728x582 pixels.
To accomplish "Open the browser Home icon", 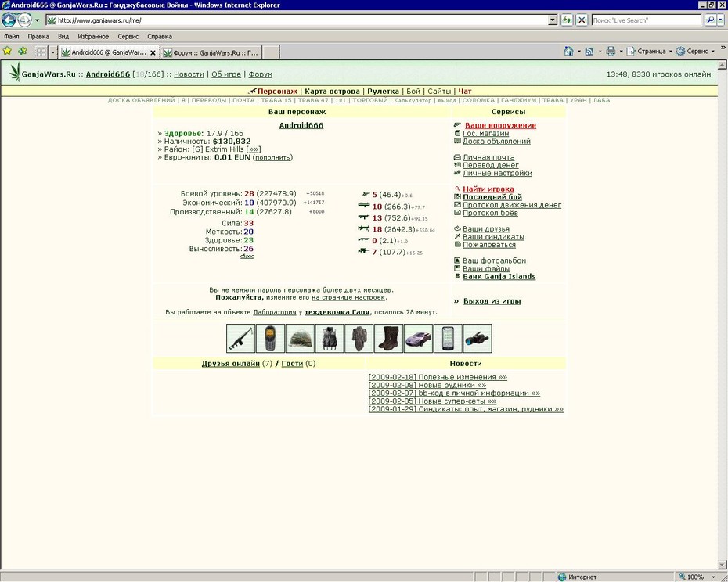I will tap(568, 51).
